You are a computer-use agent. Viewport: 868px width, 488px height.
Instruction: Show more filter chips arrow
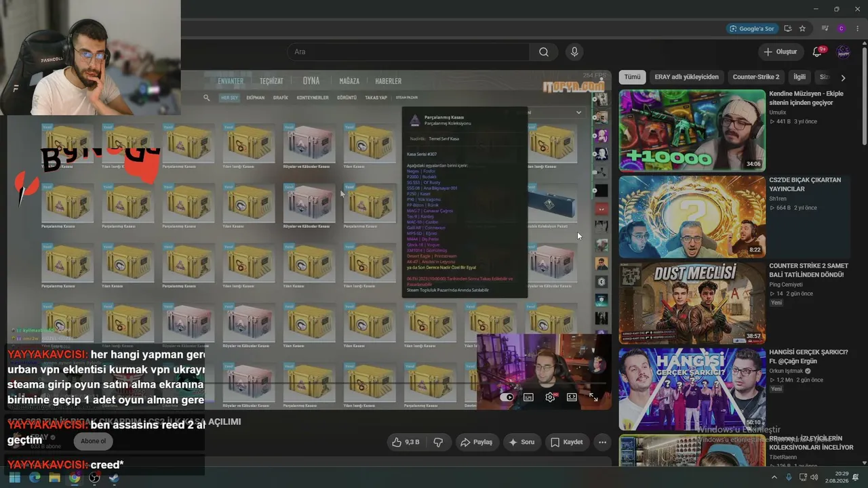tap(843, 77)
